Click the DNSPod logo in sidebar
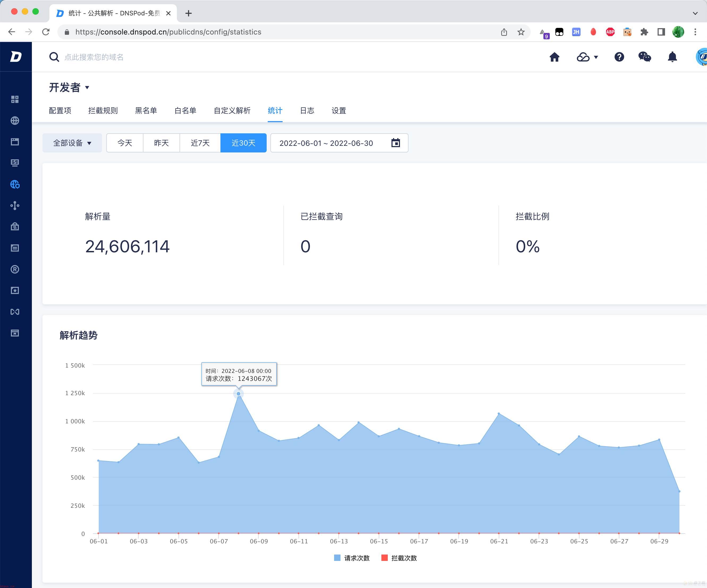This screenshot has height=588, width=707. pyautogui.click(x=15, y=57)
